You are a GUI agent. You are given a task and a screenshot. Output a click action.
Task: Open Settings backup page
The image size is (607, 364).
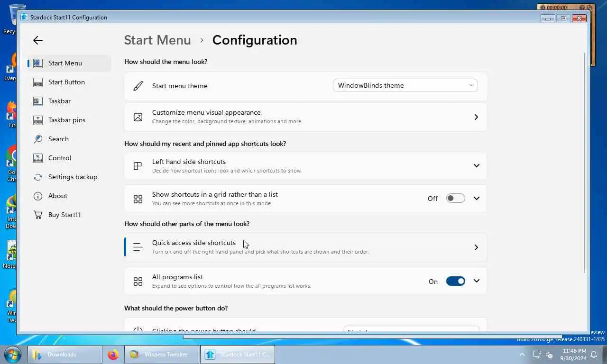click(x=69, y=177)
